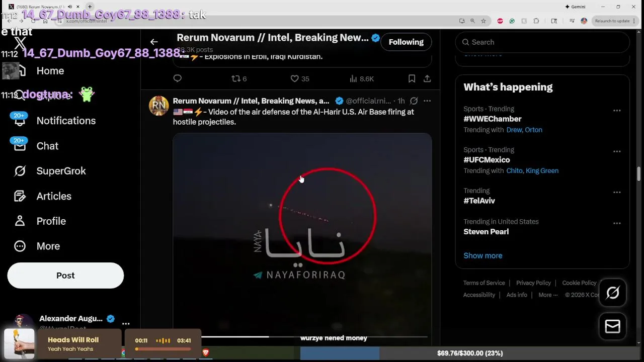Bookmark the Erbil explosions post
The height and width of the screenshot is (362, 644).
pos(412,78)
